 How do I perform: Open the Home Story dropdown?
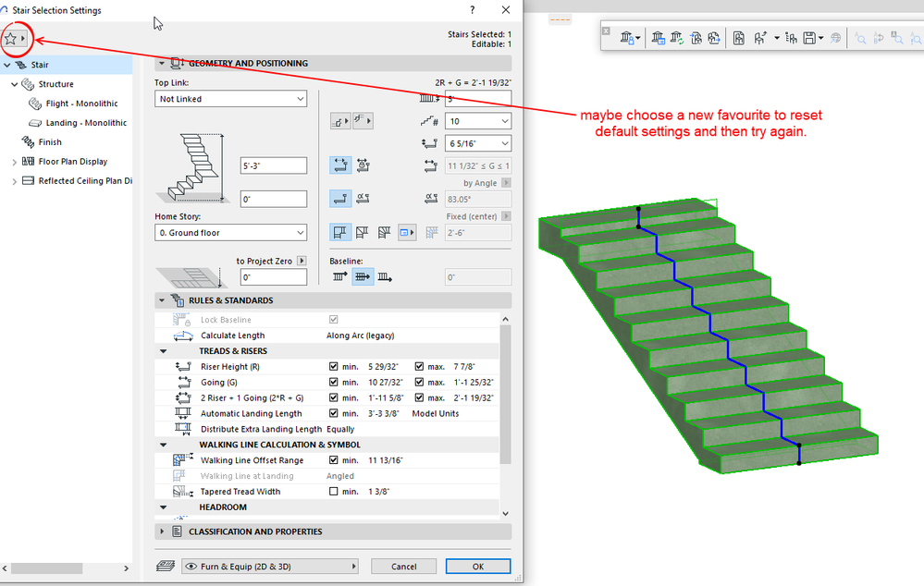[231, 233]
